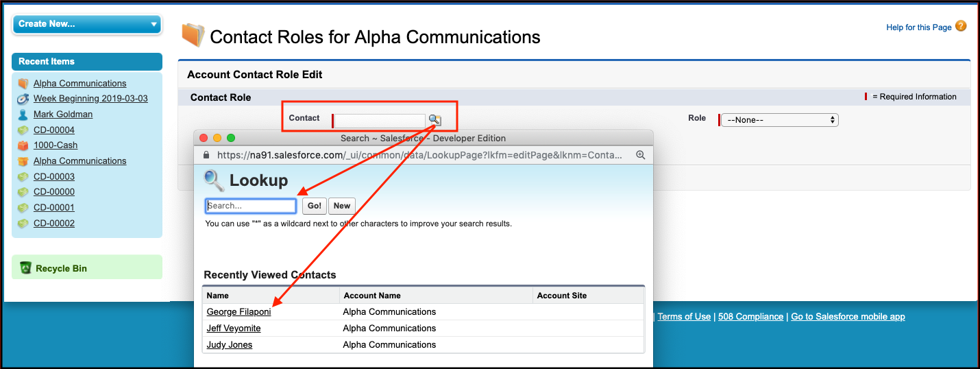Click the large Lookup magnifying glass icon
The height and width of the screenshot is (369, 980).
214,180
